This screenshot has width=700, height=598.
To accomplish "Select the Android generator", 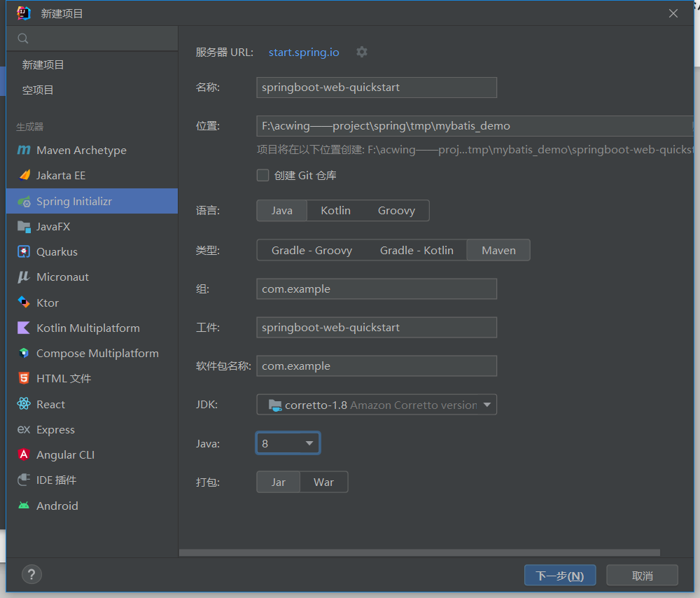I will coord(92,506).
